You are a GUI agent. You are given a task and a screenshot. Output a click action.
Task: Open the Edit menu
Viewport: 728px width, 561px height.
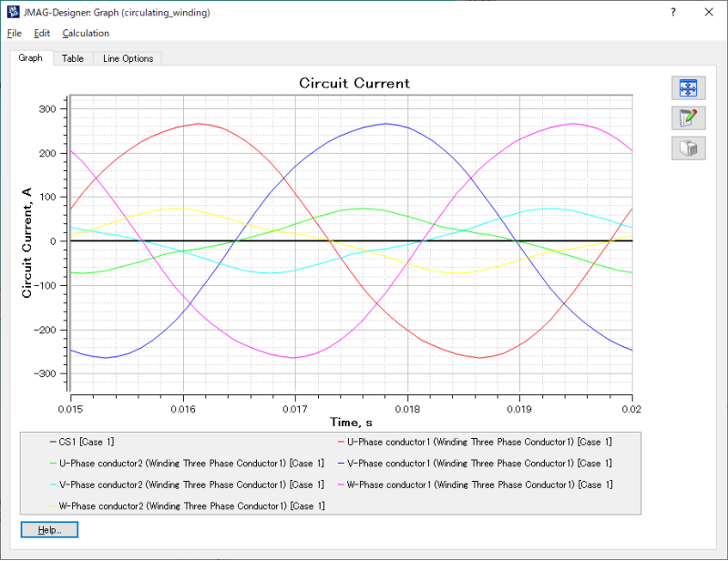point(42,34)
